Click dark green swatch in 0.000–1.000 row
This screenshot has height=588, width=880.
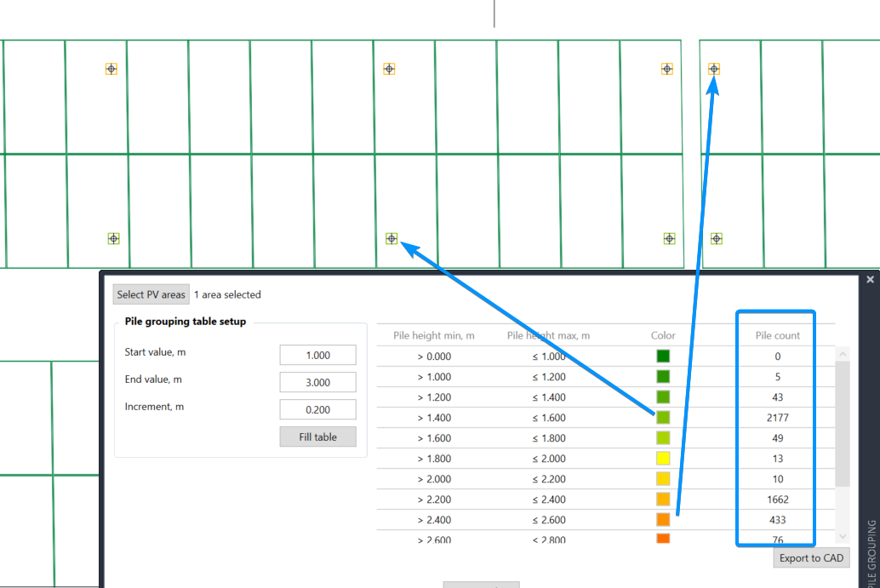(663, 357)
